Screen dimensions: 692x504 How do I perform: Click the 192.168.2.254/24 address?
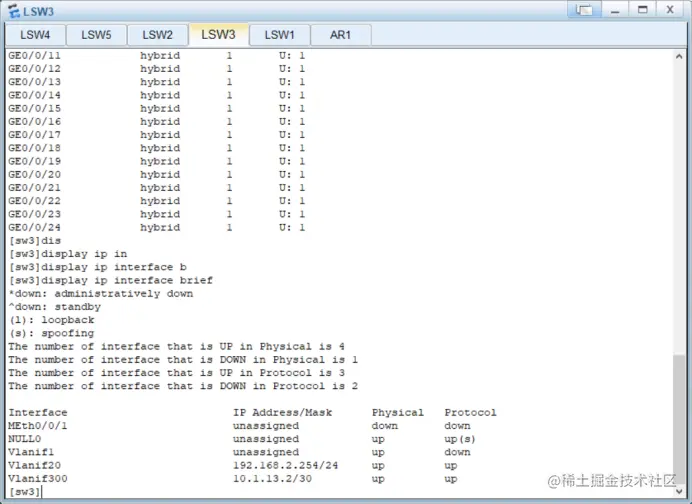(x=286, y=466)
